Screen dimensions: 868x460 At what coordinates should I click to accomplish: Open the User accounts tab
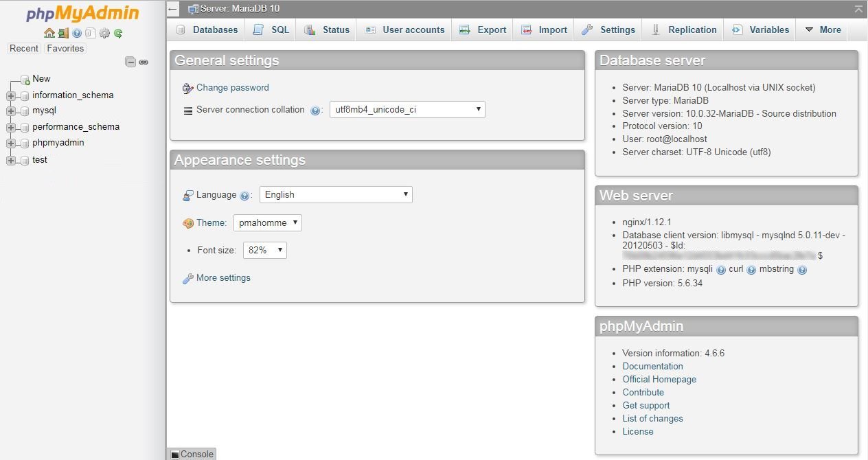pos(404,30)
